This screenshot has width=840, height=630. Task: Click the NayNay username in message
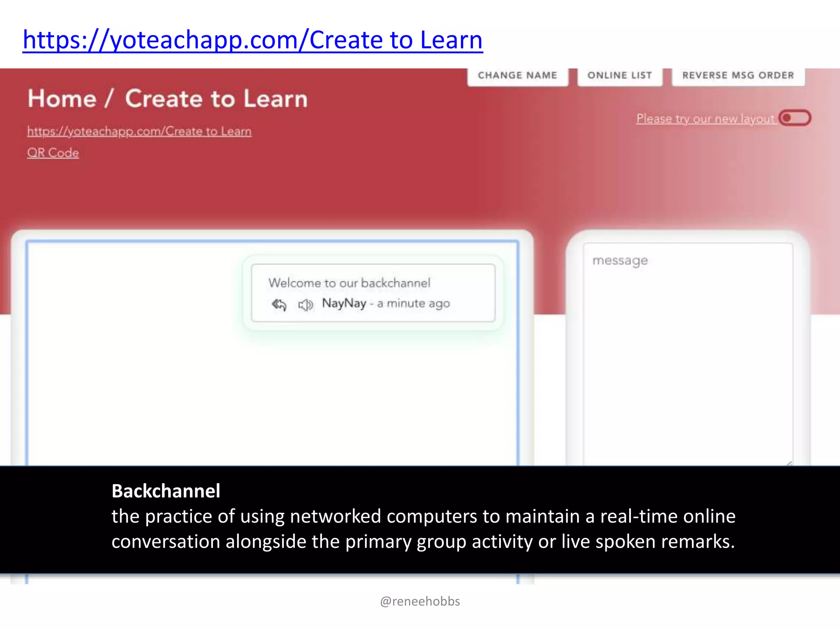344,303
